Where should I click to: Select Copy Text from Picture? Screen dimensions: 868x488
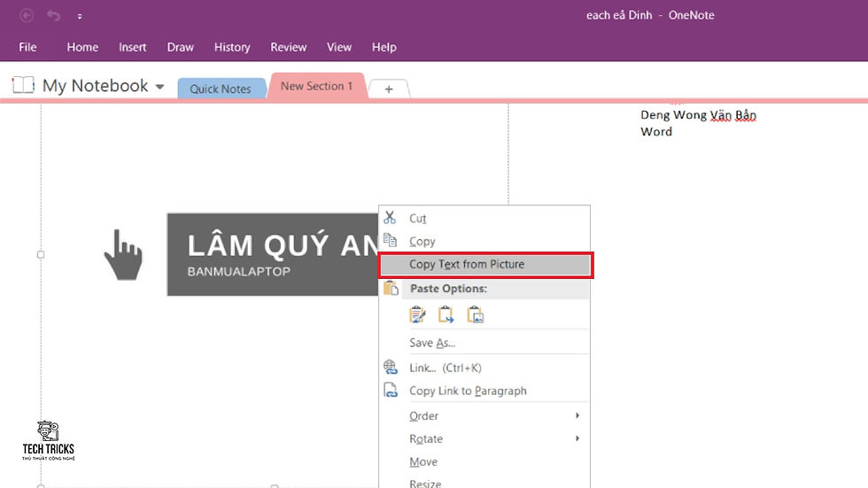click(x=485, y=265)
